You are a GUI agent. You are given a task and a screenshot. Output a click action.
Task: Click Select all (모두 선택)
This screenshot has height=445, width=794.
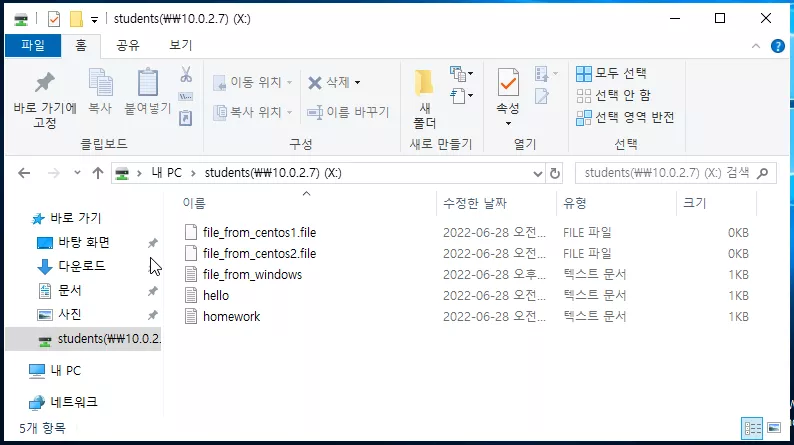coord(611,73)
